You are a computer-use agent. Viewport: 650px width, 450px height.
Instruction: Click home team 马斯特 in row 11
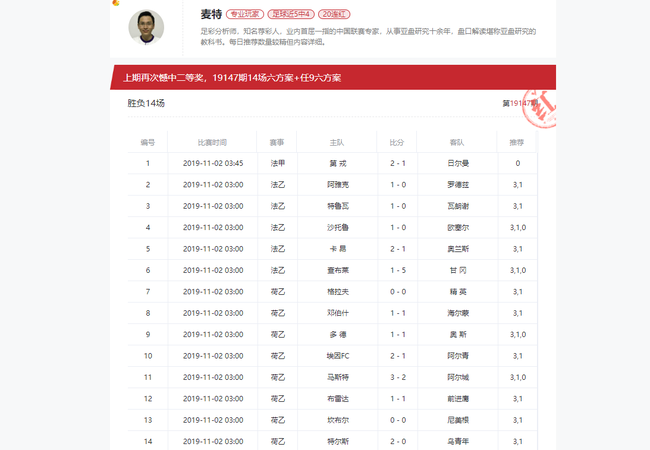pyautogui.click(x=338, y=377)
